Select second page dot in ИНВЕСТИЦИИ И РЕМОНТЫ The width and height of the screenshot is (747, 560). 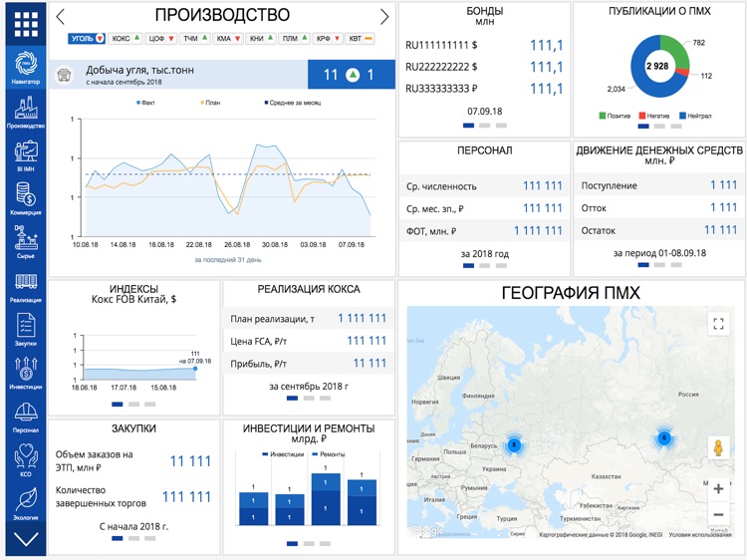click(309, 543)
